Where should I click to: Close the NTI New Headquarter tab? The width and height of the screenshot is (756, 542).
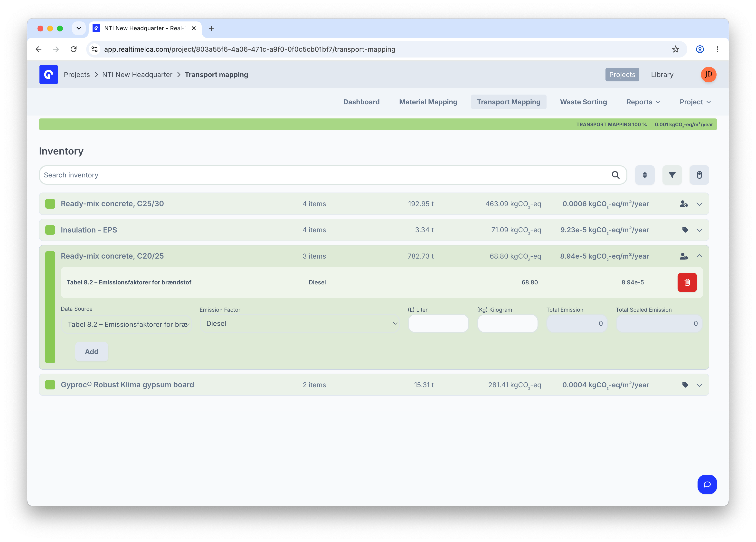tap(194, 28)
